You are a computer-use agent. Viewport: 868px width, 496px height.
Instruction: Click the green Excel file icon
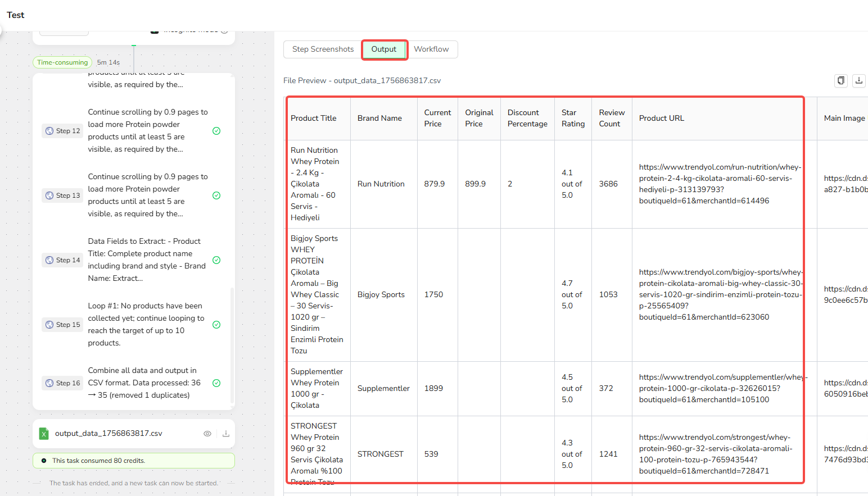44,434
